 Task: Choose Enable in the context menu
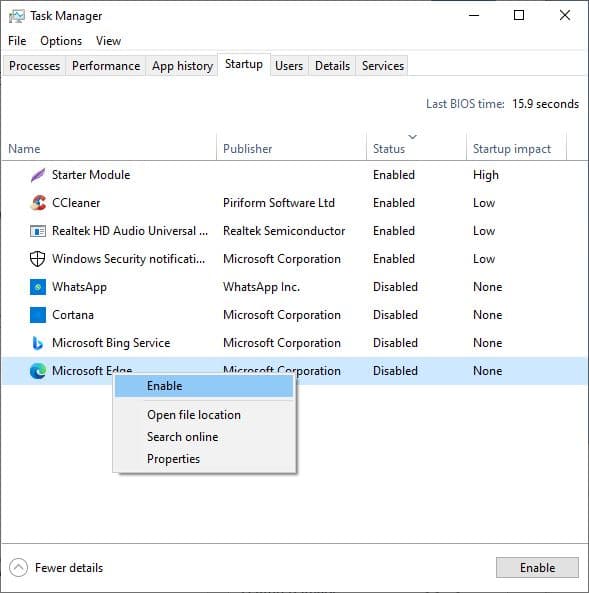[204, 386]
